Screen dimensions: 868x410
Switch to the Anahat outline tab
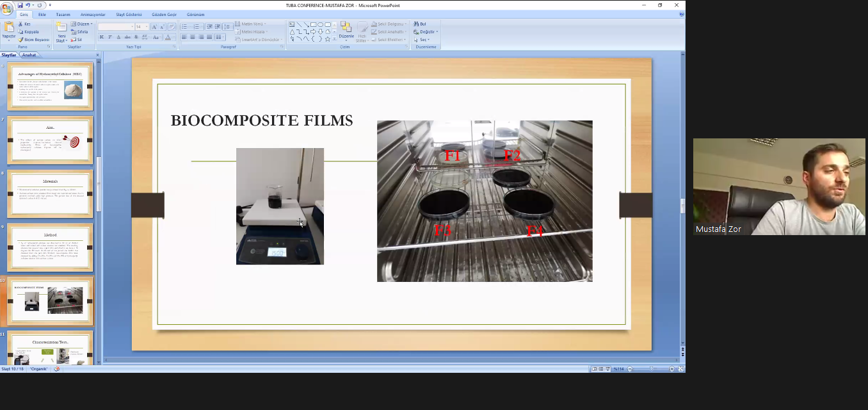coord(29,55)
